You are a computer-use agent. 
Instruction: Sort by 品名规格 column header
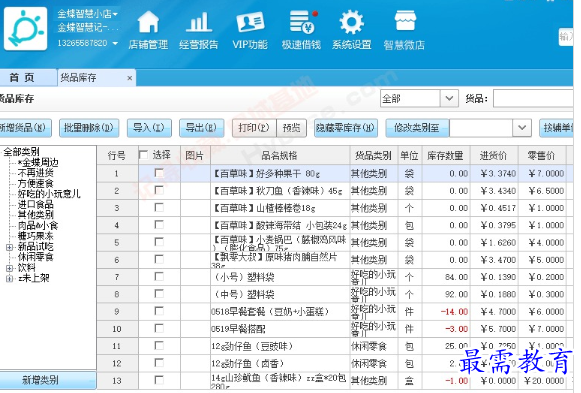280,156
